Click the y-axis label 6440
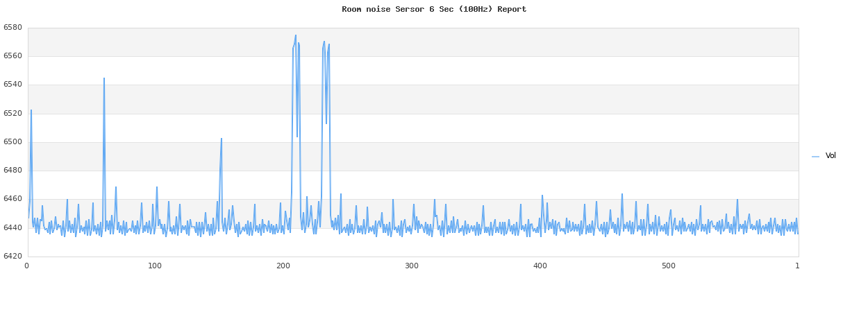 tap(12, 227)
